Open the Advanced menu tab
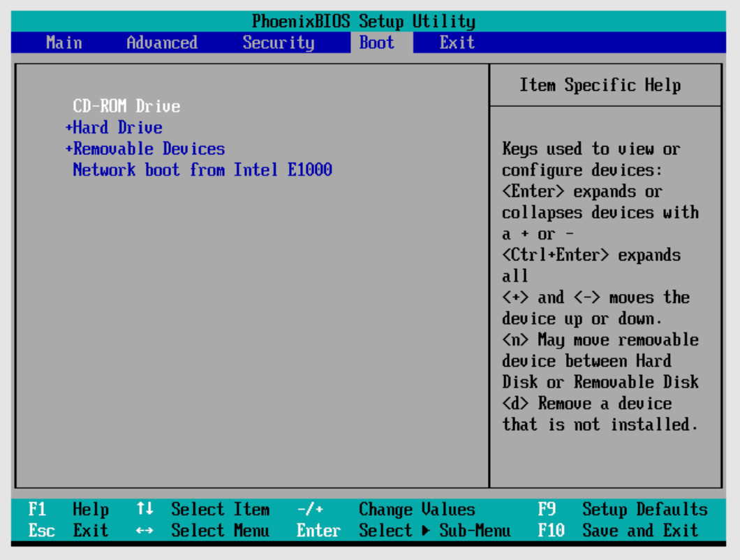Viewport: 740px width, 560px height. 161,43
